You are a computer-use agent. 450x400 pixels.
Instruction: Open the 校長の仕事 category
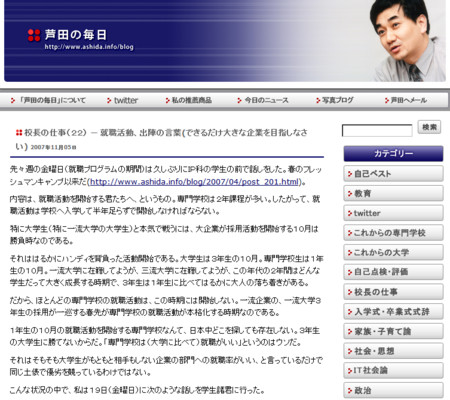click(393, 292)
